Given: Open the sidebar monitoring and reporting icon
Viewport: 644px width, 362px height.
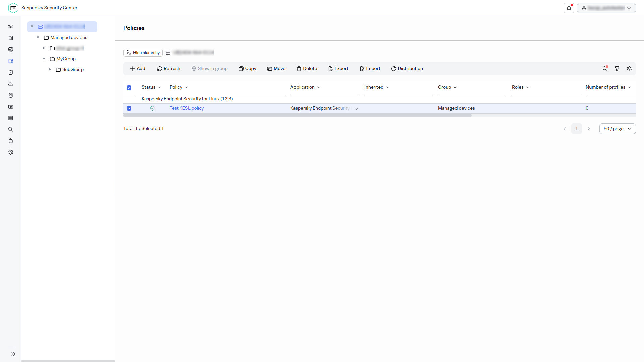Looking at the screenshot, I should (11, 50).
